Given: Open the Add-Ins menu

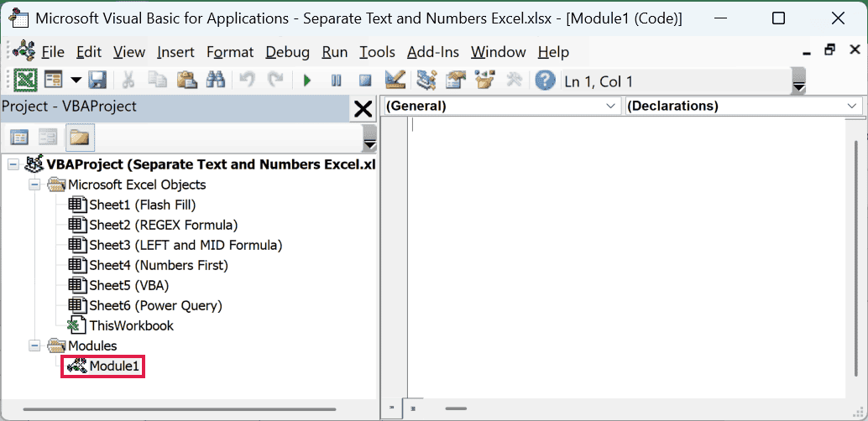Looking at the screenshot, I should pyautogui.click(x=433, y=52).
